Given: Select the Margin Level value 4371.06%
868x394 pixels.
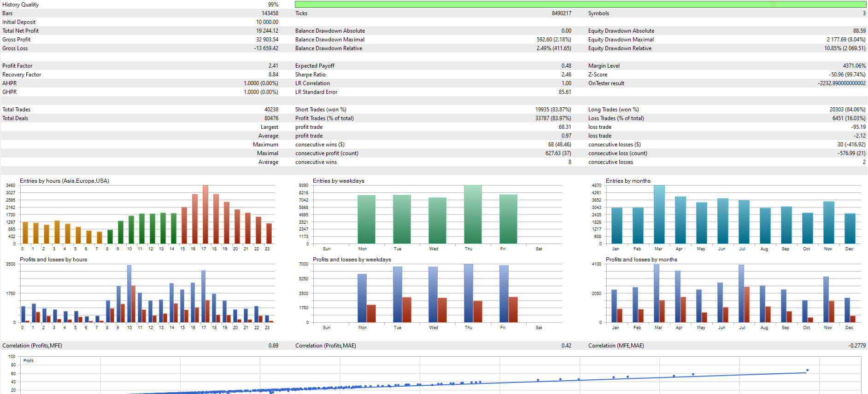Looking at the screenshot, I should (854, 66).
